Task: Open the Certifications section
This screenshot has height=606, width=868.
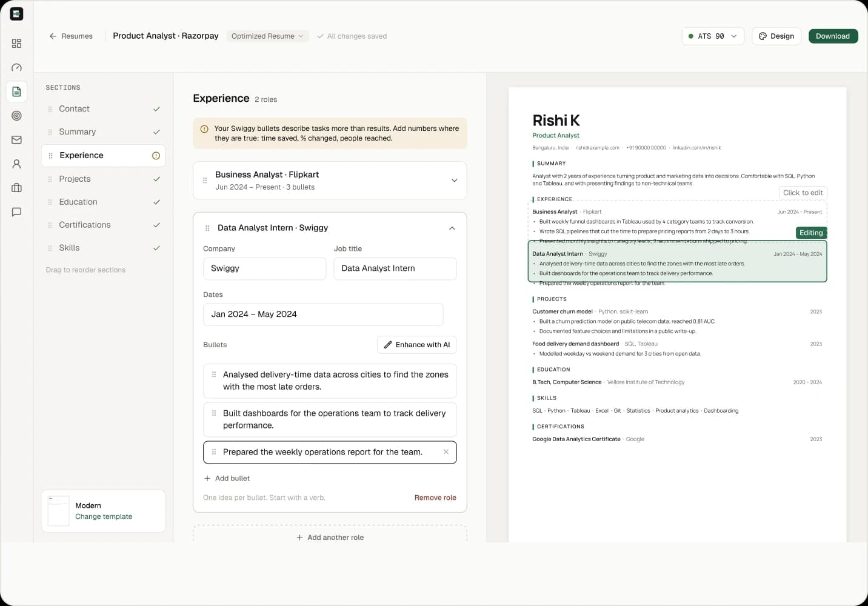Action: coord(103,225)
